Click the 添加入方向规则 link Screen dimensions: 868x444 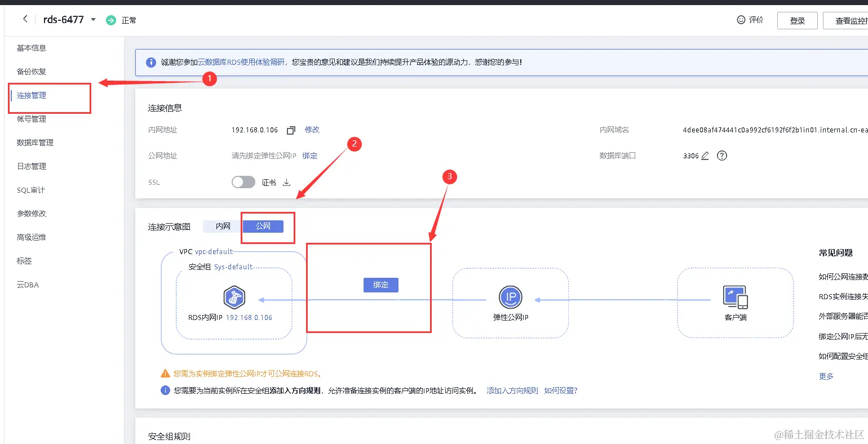pyautogui.click(x=512, y=390)
